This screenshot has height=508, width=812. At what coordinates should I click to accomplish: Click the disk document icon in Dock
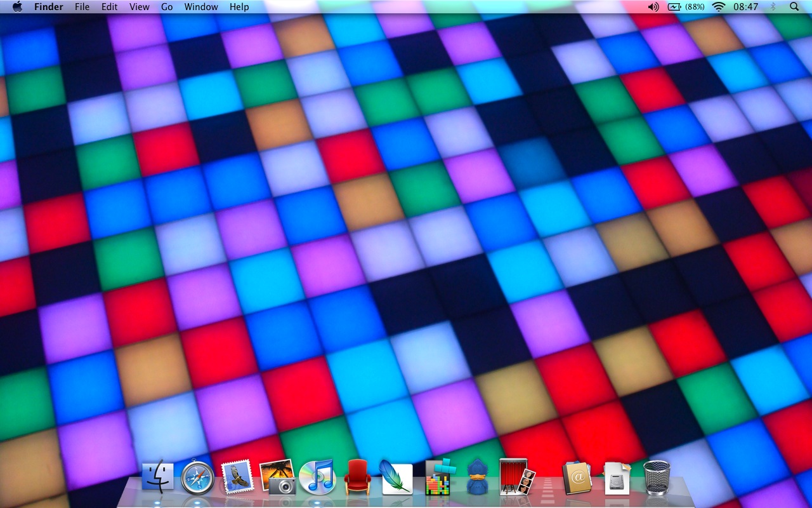click(617, 478)
